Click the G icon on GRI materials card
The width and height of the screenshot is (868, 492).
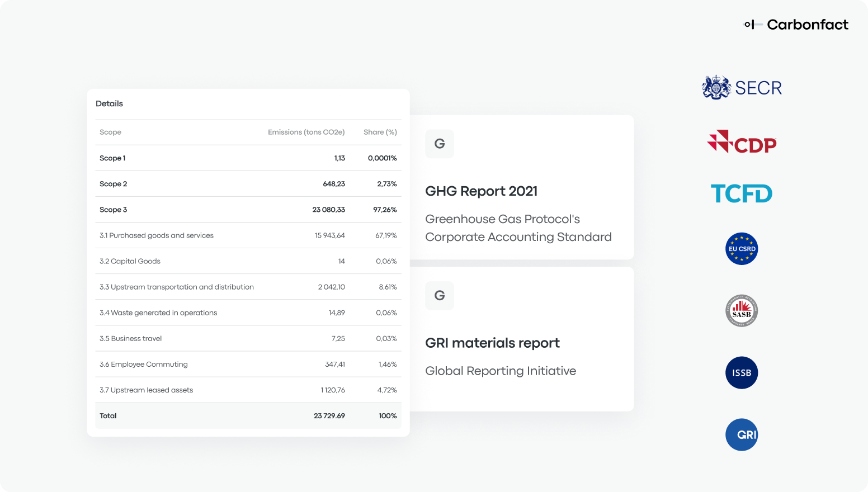click(440, 296)
